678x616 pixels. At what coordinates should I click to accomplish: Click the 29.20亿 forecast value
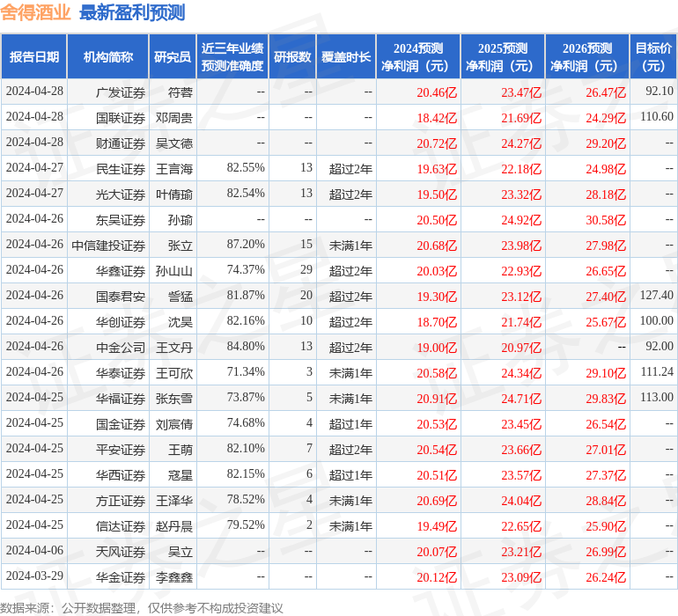coord(606,143)
